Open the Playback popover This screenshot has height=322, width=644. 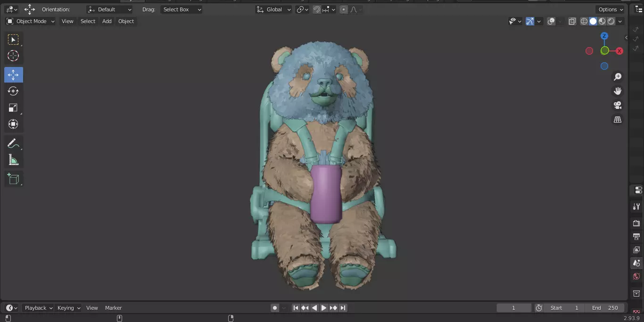[x=38, y=308]
